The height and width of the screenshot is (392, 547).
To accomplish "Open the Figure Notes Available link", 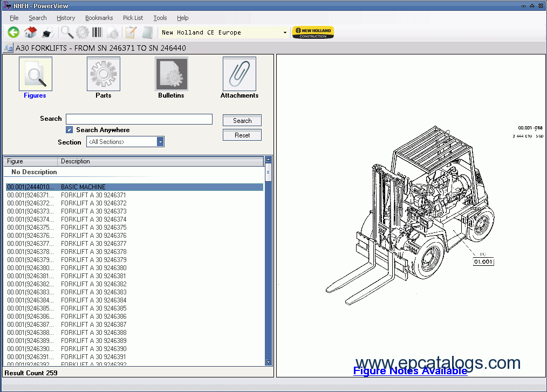I will pos(410,370).
